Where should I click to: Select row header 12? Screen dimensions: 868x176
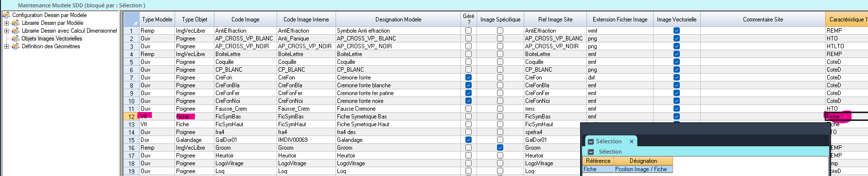131,117
